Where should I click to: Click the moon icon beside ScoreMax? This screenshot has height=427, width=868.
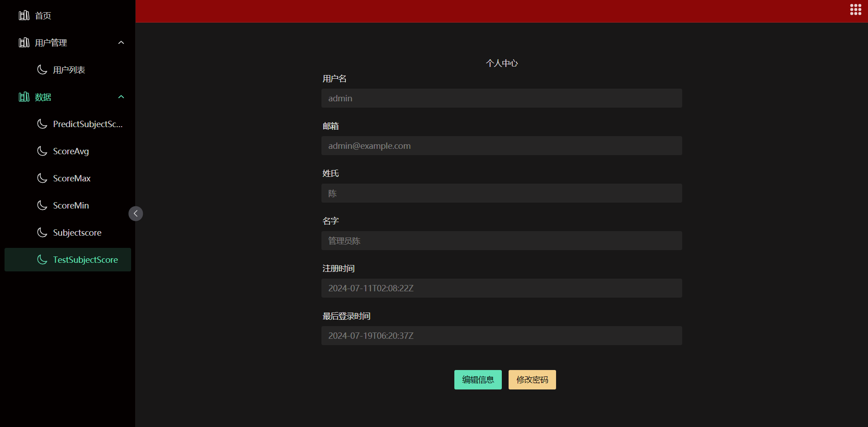[x=42, y=178]
